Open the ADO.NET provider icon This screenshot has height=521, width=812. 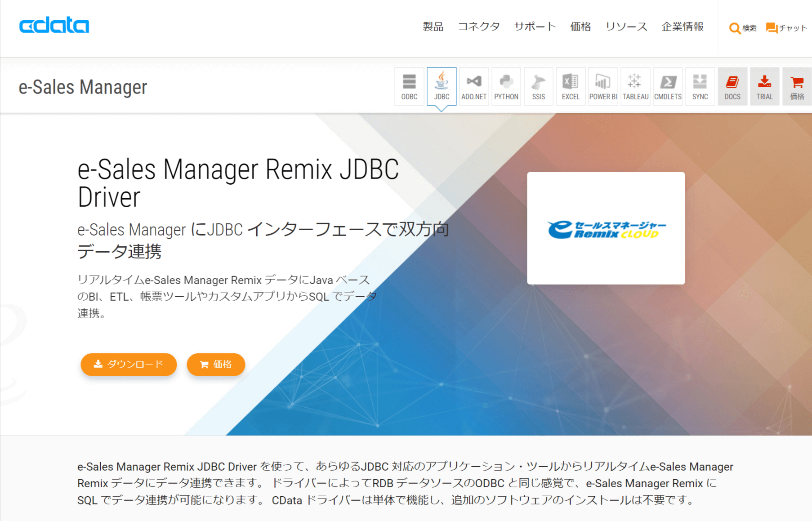click(x=474, y=86)
